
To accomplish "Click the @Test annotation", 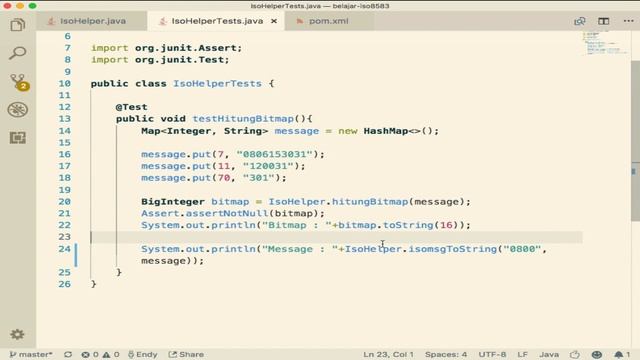I will (x=131, y=107).
